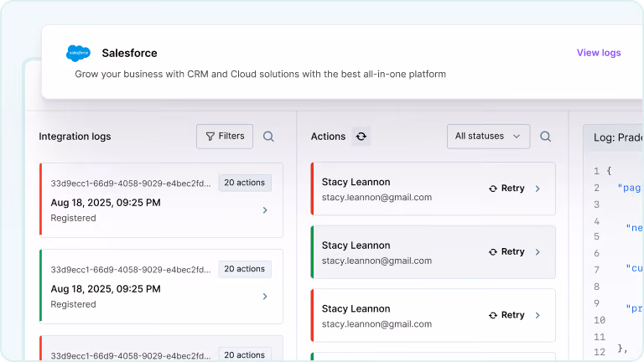Open the Filters button in Integration logs
The height and width of the screenshot is (362, 644).
[225, 137]
